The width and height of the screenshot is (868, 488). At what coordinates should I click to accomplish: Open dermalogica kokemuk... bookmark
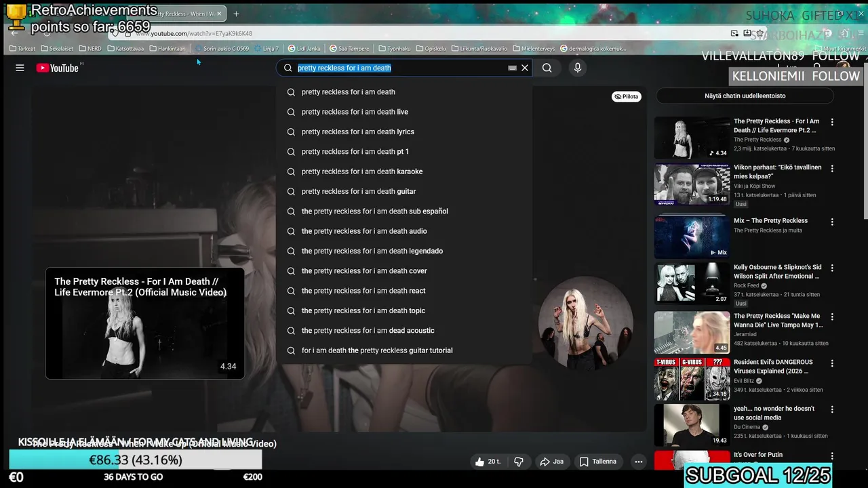(593, 49)
